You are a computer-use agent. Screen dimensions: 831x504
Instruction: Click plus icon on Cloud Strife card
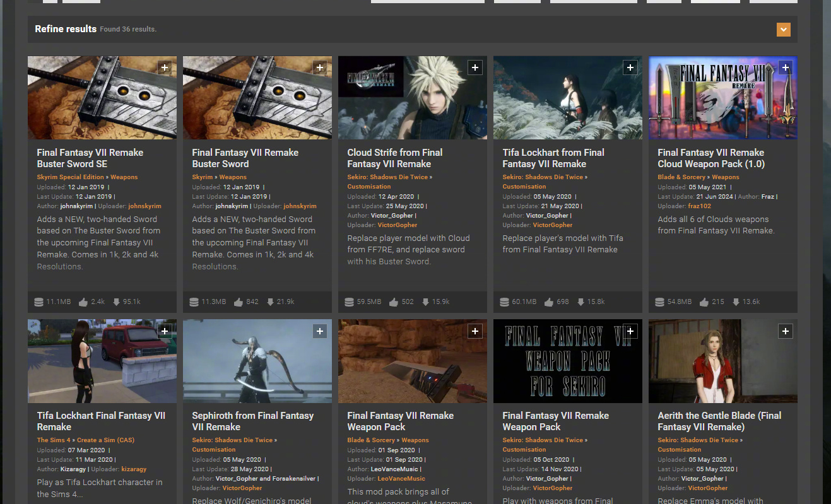(x=475, y=67)
